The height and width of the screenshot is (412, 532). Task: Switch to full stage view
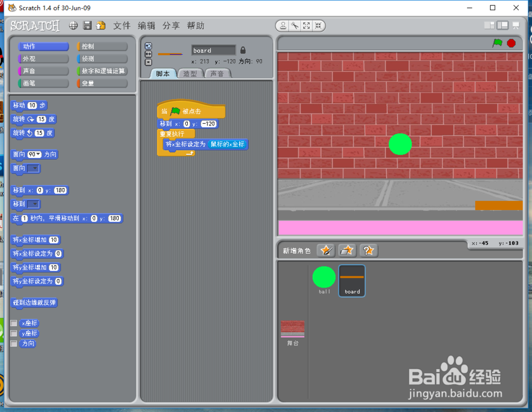coord(503,26)
